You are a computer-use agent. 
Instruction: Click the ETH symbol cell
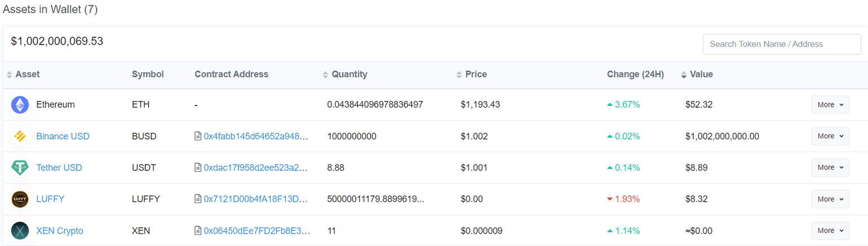pos(141,104)
